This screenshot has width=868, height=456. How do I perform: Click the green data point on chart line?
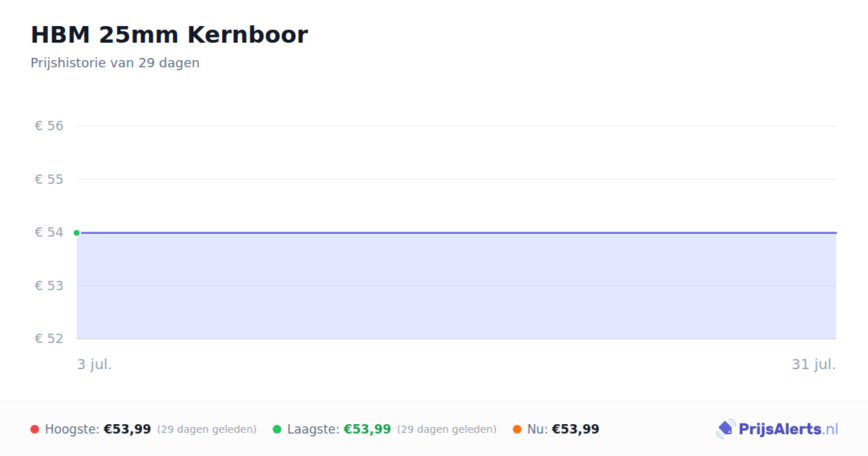(x=77, y=233)
